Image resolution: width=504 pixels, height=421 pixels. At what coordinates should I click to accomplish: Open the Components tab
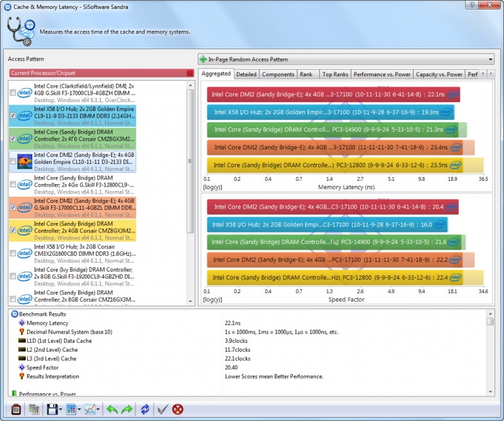click(x=278, y=74)
